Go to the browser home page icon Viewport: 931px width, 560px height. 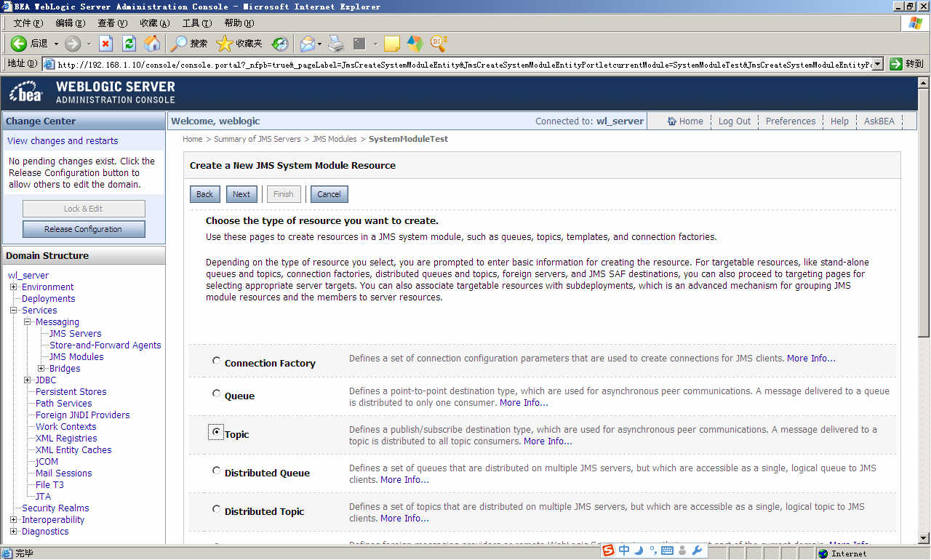pyautogui.click(x=152, y=44)
